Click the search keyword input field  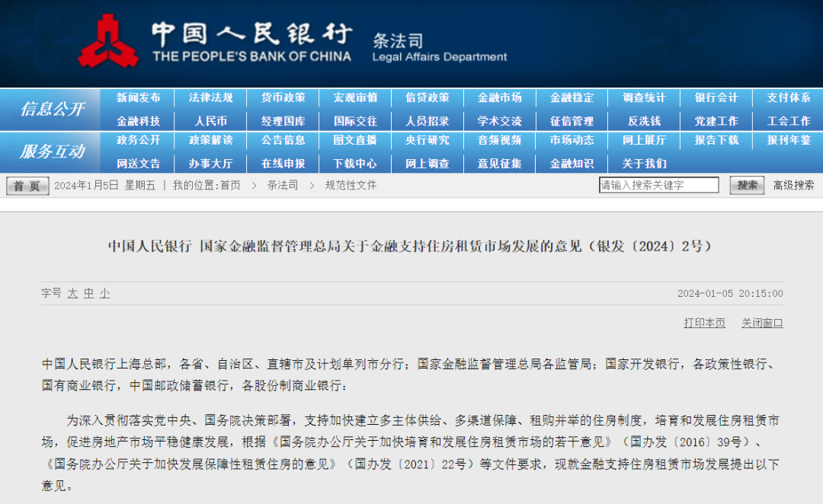coord(659,185)
